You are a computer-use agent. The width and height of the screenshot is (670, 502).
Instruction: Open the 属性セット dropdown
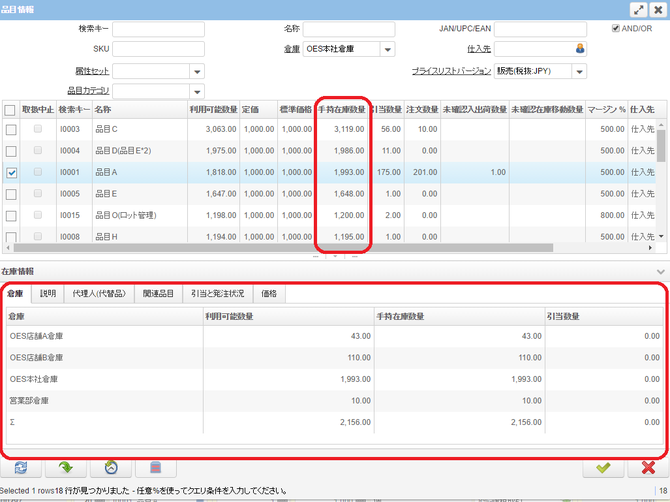click(197, 71)
